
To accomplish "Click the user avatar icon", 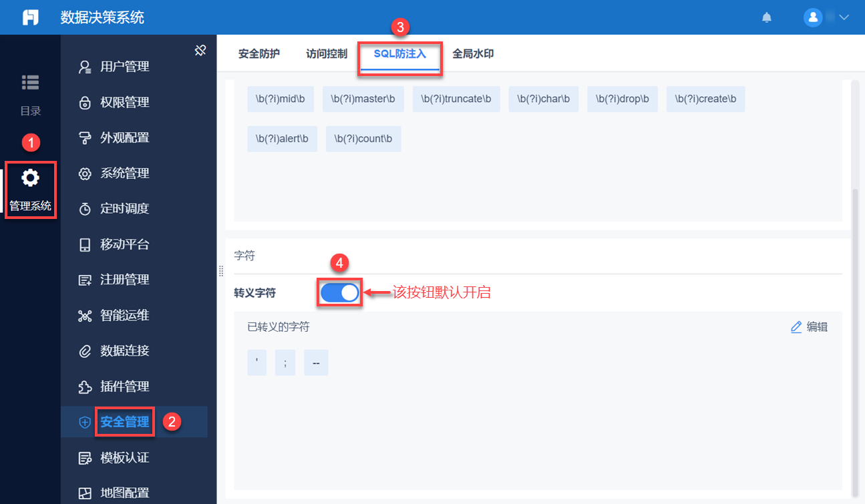I will (813, 18).
